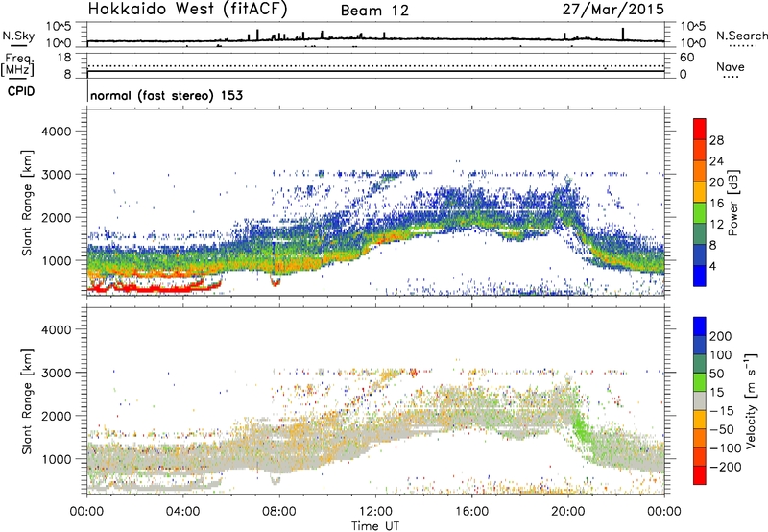768x532 pixels.
Task: Click the red bottom of the velocity colorbar
Action: 700,475
